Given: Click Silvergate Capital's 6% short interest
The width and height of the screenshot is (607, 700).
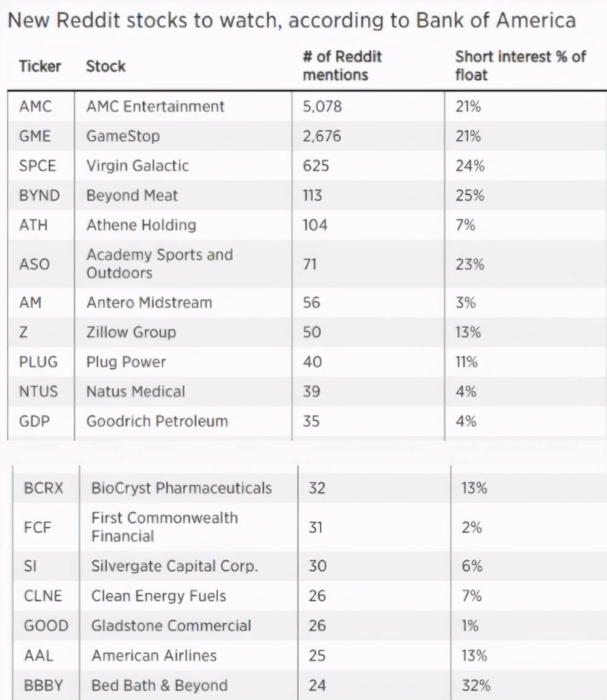Looking at the screenshot, I should [x=472, y=566].
